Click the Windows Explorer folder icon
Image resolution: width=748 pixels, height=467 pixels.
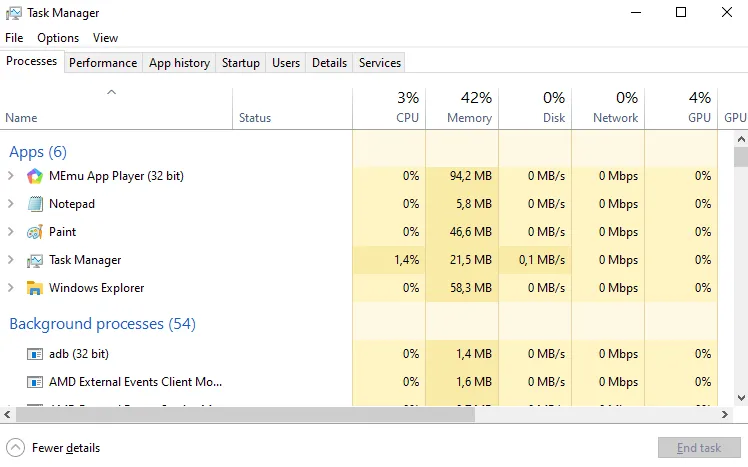[x=35, y=288]
